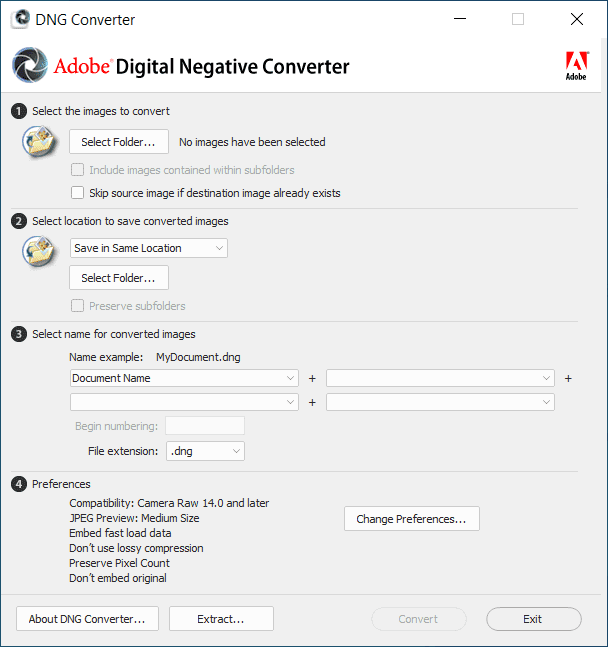
Task: Click 'JPEG Preview: Medium Size' text
Action: pyautogui.click(x=134, y=518)
